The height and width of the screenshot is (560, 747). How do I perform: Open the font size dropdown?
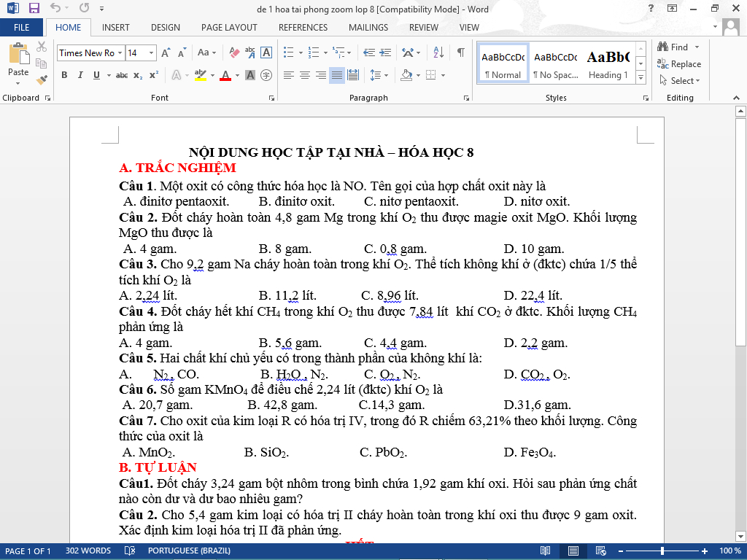coord(152,52)
